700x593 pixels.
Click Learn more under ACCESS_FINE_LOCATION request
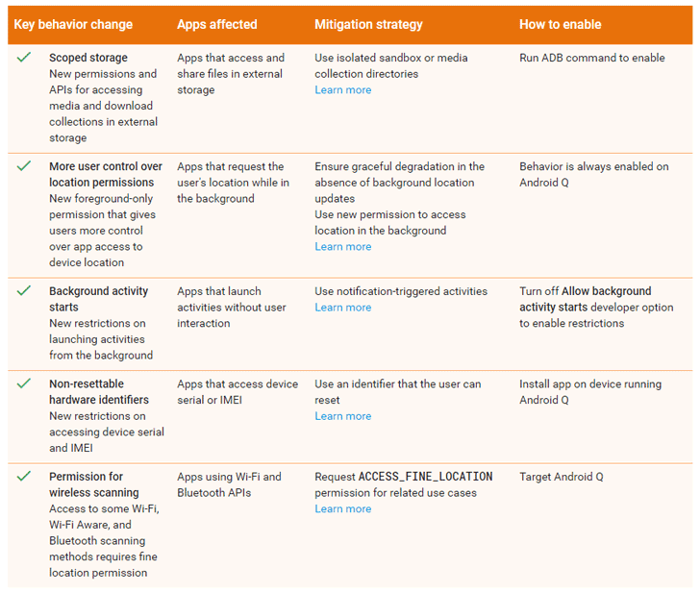pyautogui.click(x=342, y=508)
